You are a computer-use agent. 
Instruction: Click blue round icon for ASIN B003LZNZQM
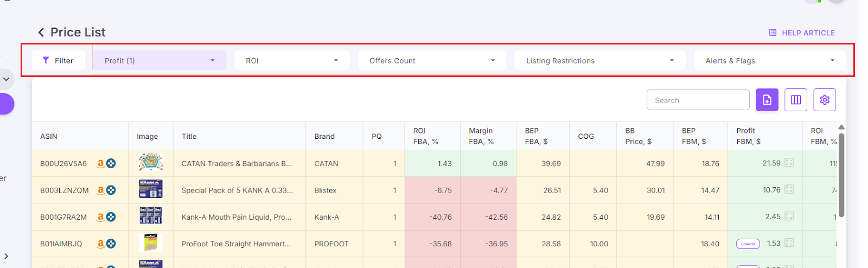click(111, 190)
